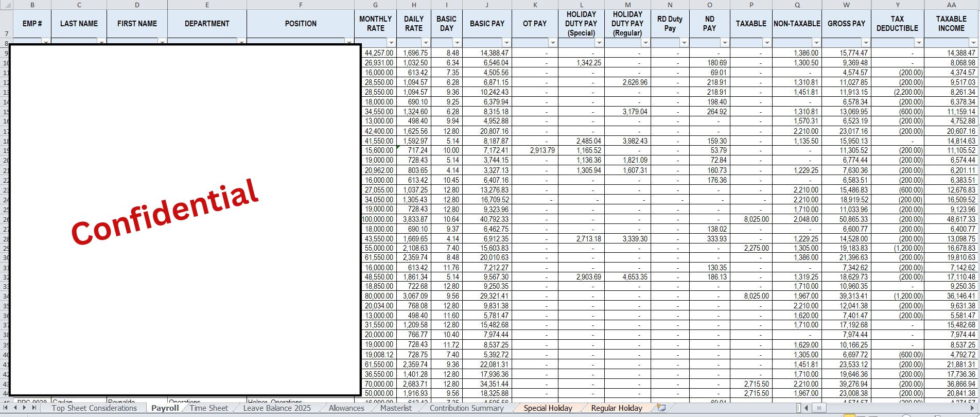
Task: Select column AA header
Action: (951, 5)
